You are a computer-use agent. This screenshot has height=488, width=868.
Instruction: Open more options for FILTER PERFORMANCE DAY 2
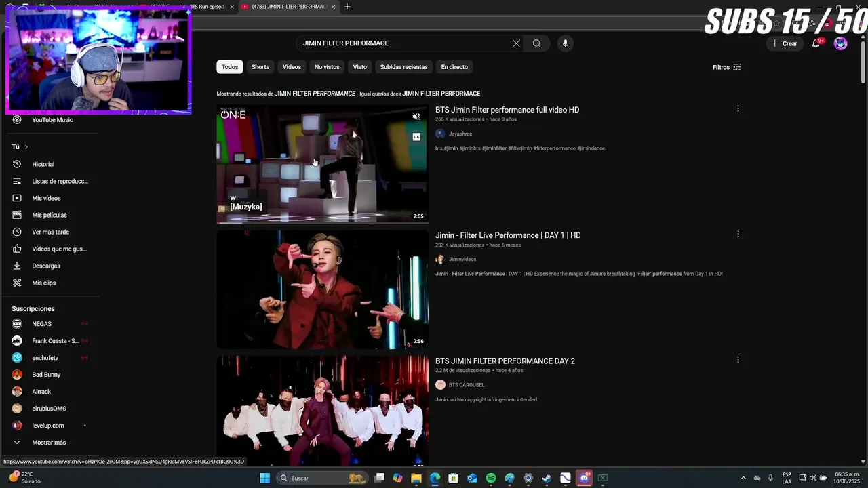(x=738, y=360)
